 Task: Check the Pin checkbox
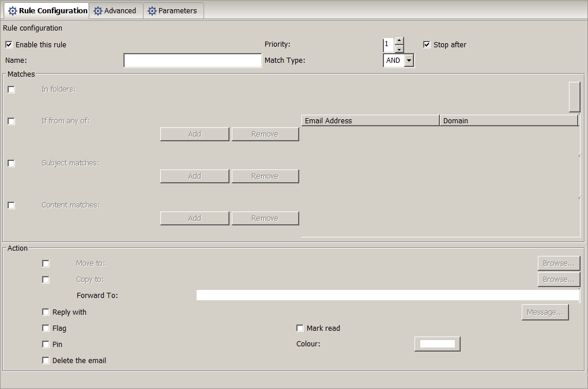pyautogui.click(x=46, y=345)
